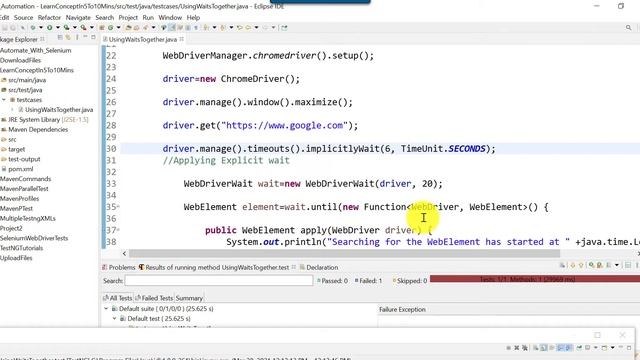Collapse the Default test tree node
Viewport: 640px width, 360px height.
115,318
